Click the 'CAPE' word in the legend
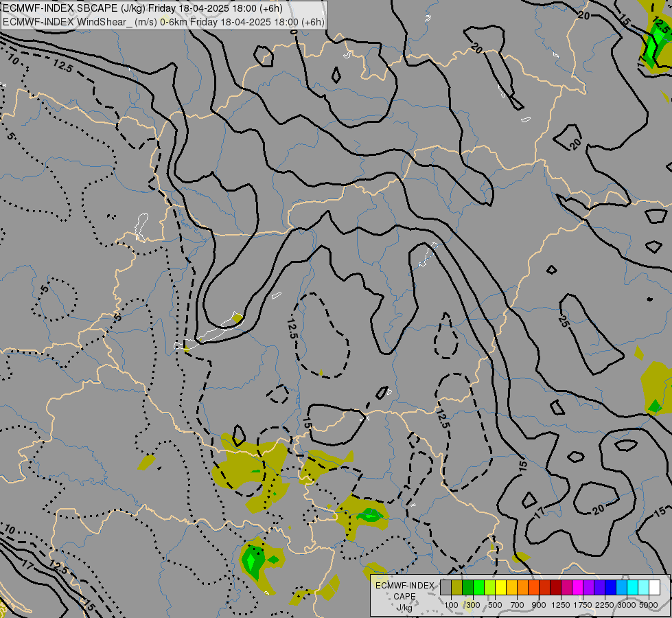This screenshot has height=618, width=672. [404, 597]
